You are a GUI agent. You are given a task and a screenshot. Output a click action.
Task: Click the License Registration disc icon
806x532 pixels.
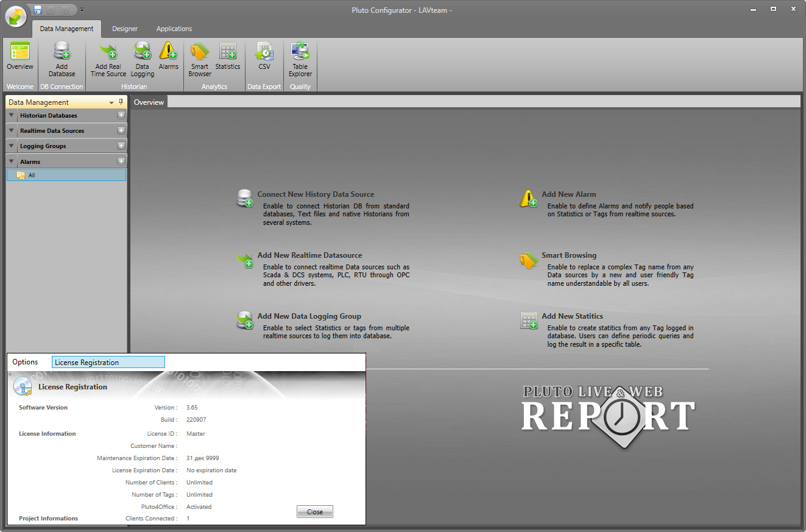click(23, 386)
